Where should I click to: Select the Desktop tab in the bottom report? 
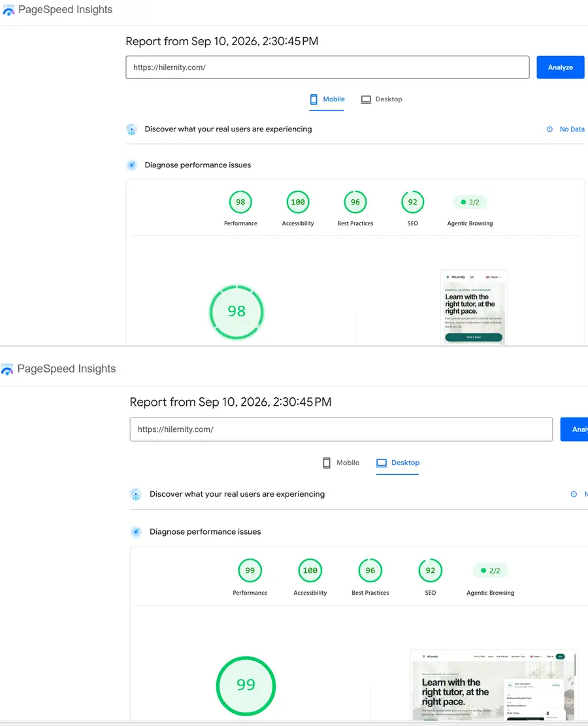pos(398,463)
